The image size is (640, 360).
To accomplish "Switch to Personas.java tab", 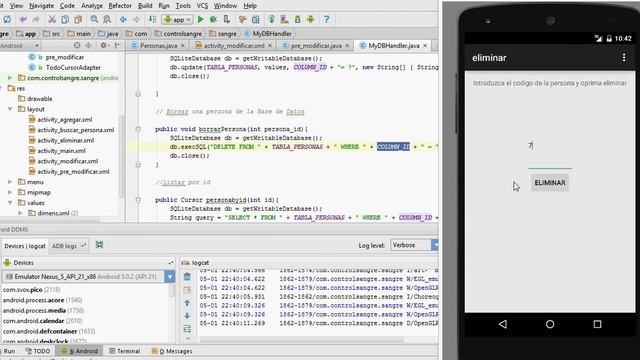I will (x=158, y=45).
